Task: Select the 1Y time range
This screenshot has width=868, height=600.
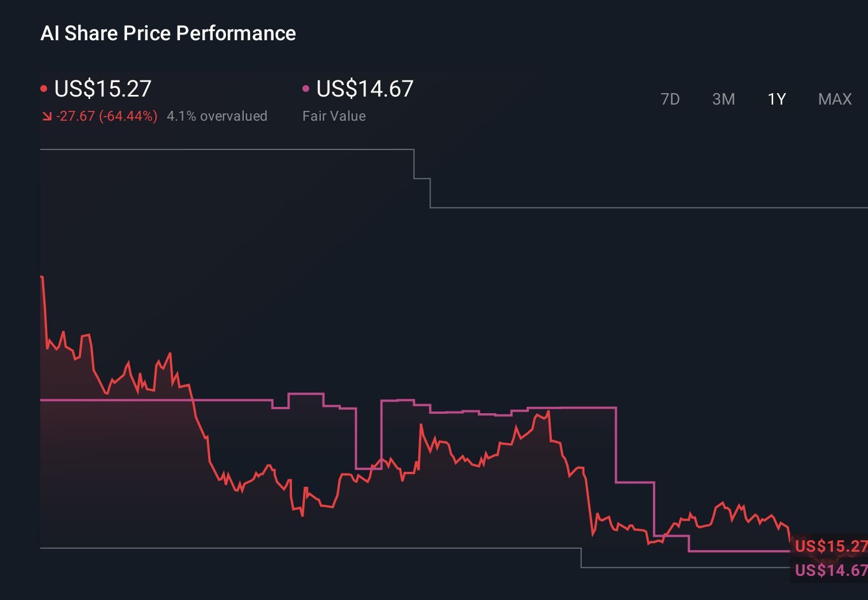Action: pos(776,99)
